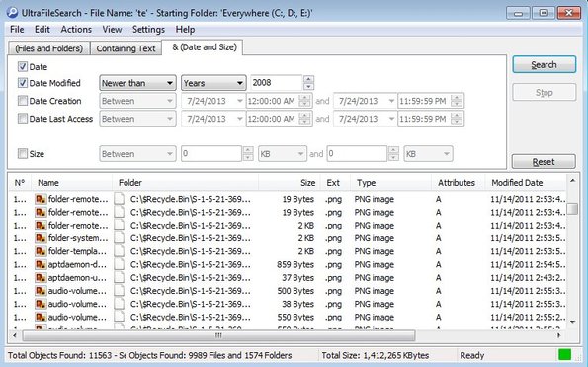Click PNG icon of folder-templa row

pos(41,251)
